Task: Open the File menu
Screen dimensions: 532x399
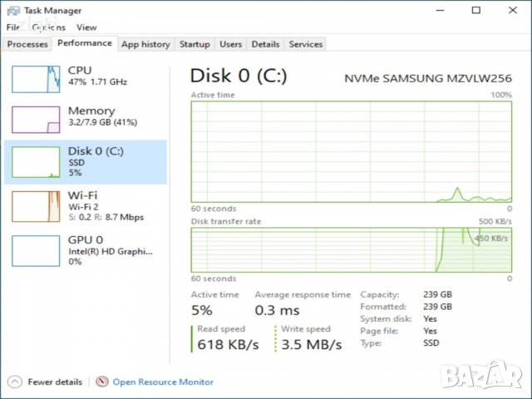Action: (12, 27)
